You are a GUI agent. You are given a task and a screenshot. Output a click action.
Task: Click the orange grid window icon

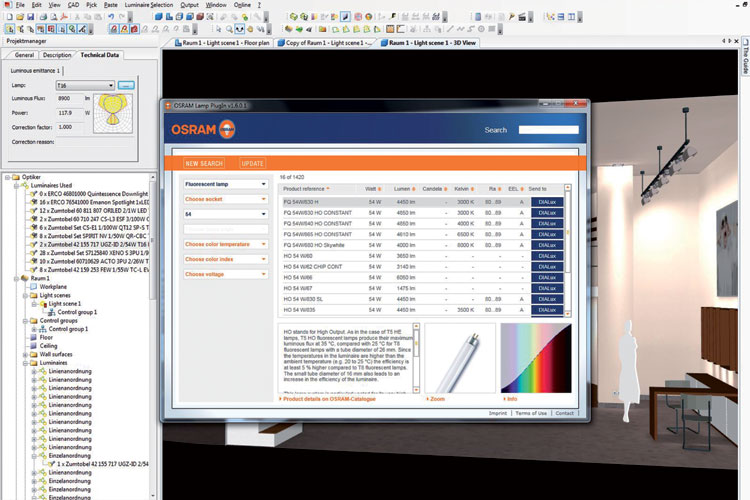pos(390,29)
